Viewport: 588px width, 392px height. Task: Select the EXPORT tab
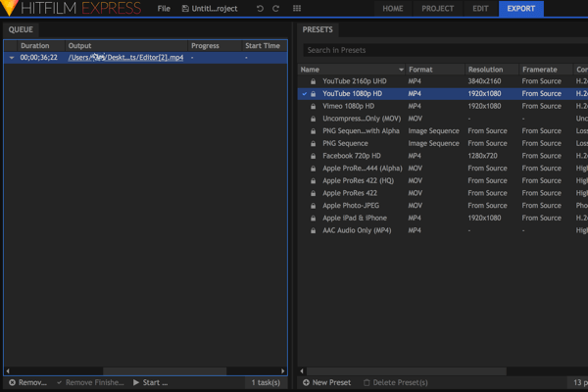(521, 9)
